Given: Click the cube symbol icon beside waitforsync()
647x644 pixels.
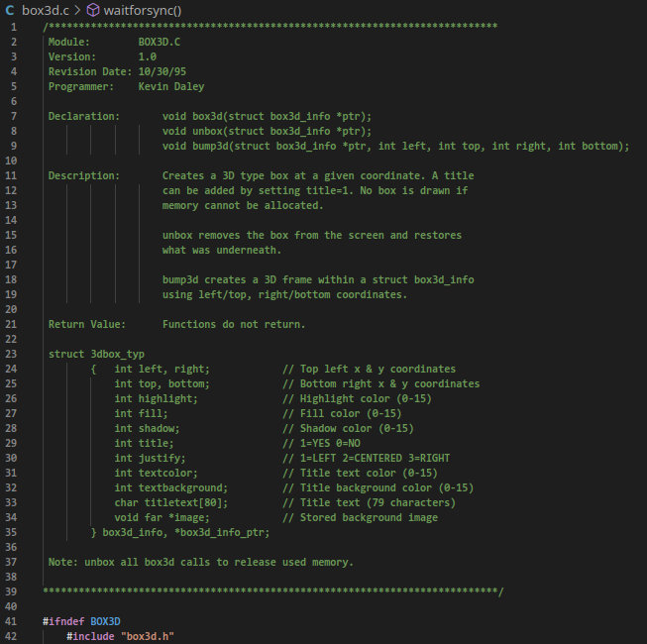Looking at the screenshot, I should click(x=93, y=9).
